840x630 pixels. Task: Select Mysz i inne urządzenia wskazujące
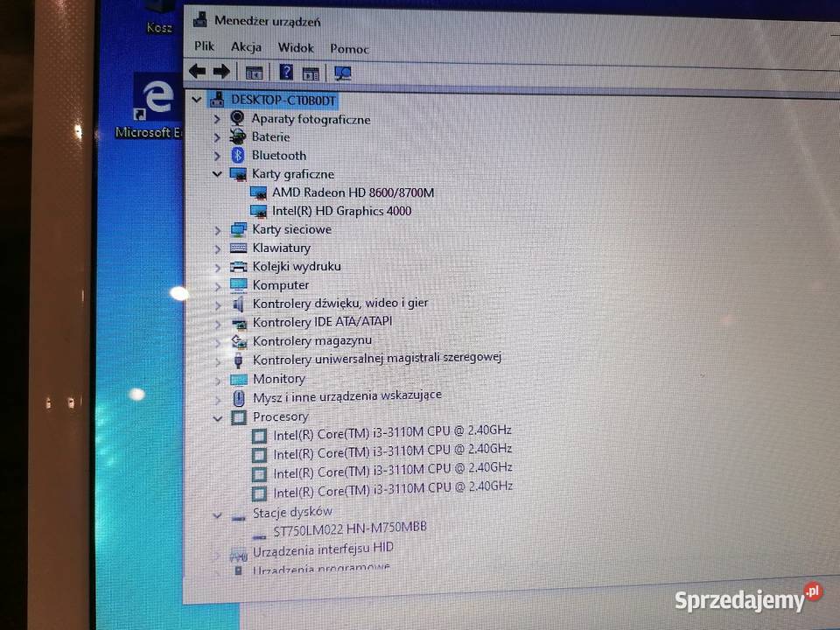point(347,396)
